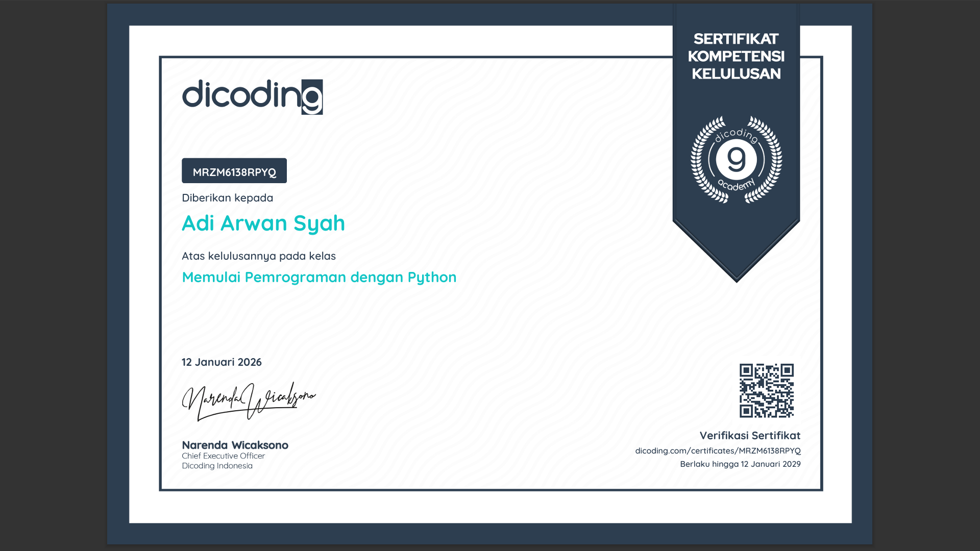980x551 pixels.
Task: Click the handwritten signature of Narenda Wicaksono
Action: click(249, 402)
